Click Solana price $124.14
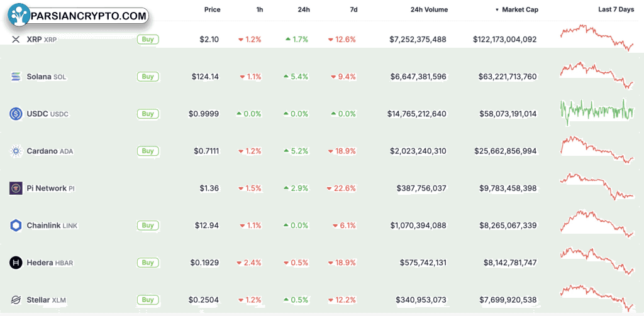 (x=205, y=77)
